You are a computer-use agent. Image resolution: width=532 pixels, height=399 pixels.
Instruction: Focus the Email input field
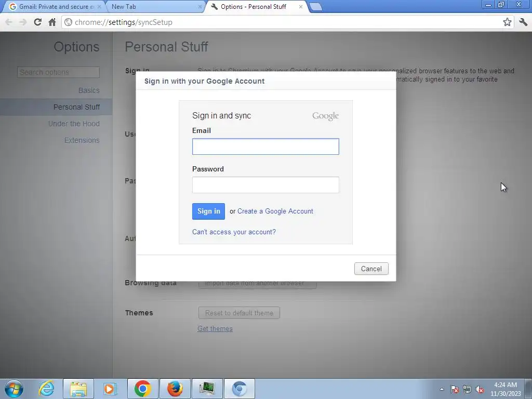tap(265, 147)
